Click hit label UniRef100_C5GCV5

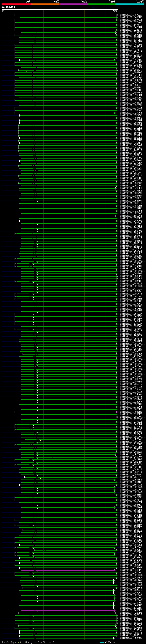(x=131, y=449)
